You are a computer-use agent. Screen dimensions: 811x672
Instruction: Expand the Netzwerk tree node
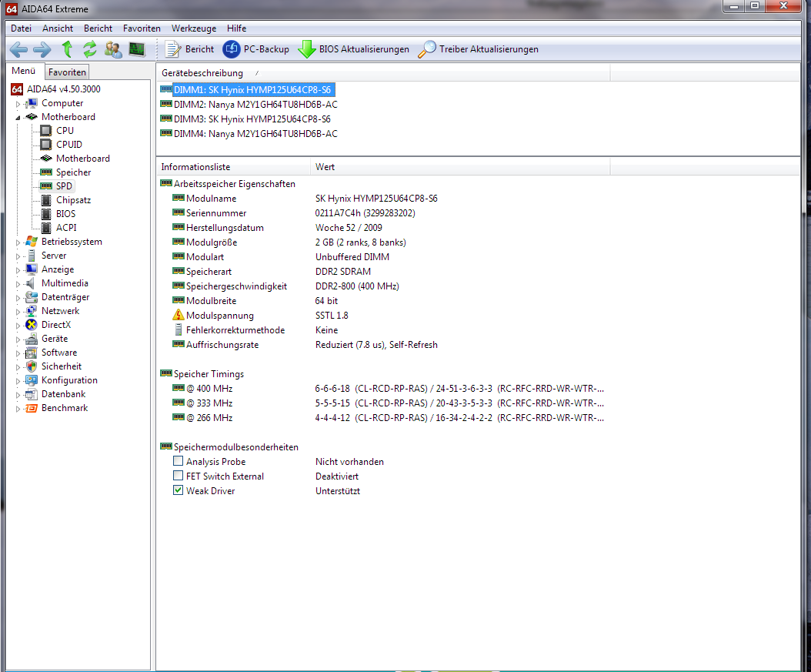(x=18, y=312)
